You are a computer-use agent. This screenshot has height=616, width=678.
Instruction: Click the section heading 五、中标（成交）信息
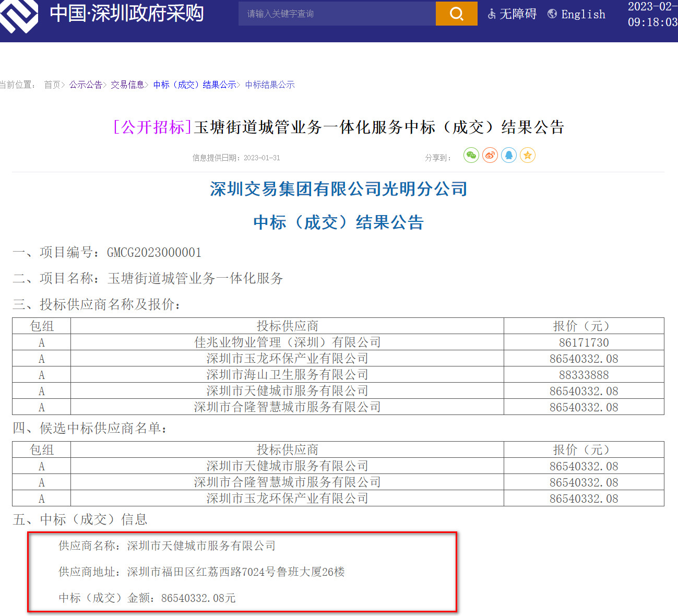coord(80,520)
